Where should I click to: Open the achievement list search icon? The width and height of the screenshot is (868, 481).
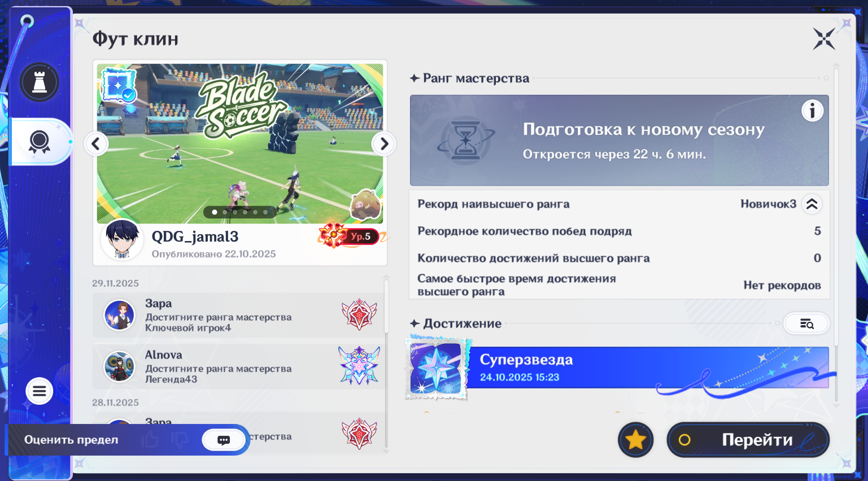806,323
